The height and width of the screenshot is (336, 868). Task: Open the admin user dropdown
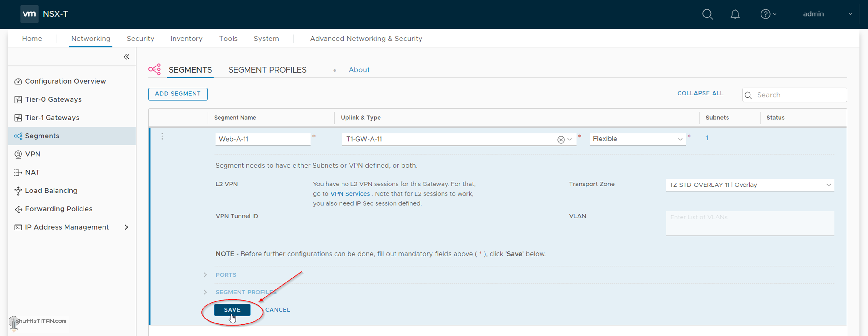tap(850, 14)
